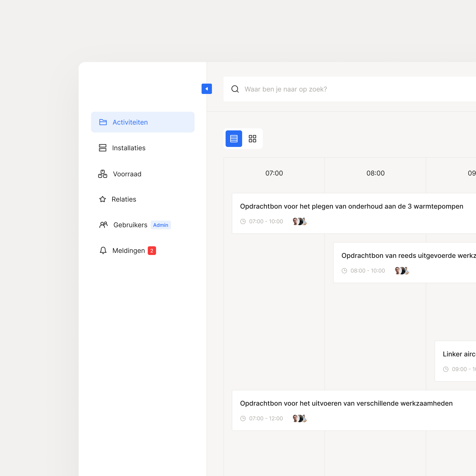Screen dimensions: 476x476
Task: Click an avatar on the 08:00 task card
Action: [x=401, y=270]
